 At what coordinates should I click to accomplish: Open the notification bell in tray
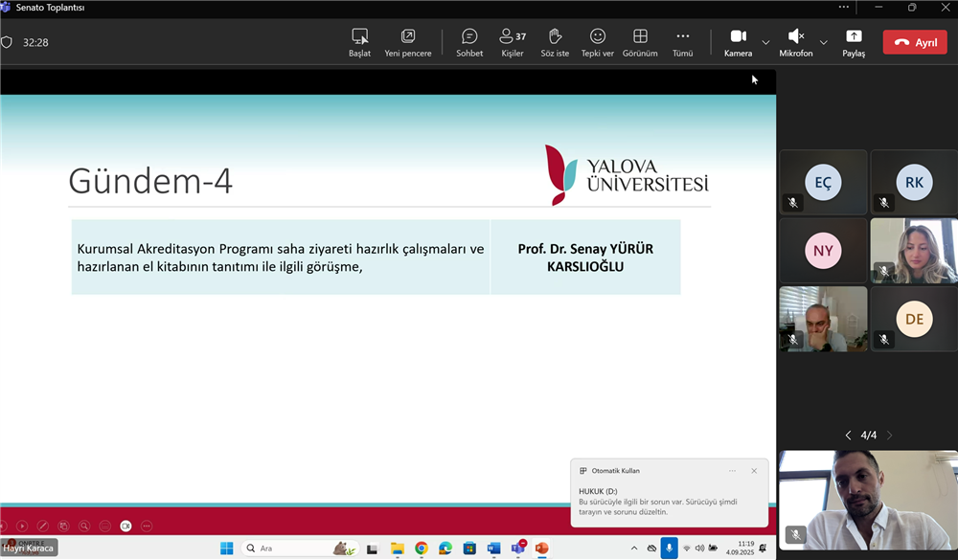[x=764, y=549]
